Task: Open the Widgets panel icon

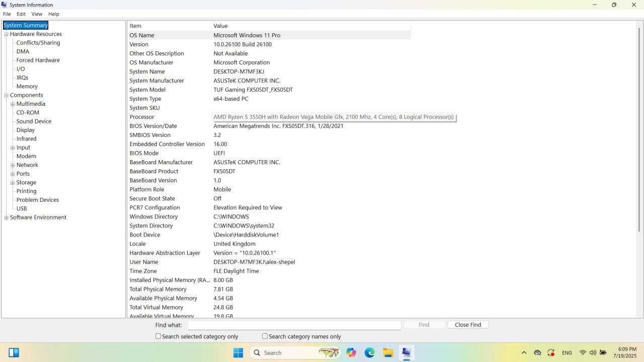Action: [x=14, y=352]
